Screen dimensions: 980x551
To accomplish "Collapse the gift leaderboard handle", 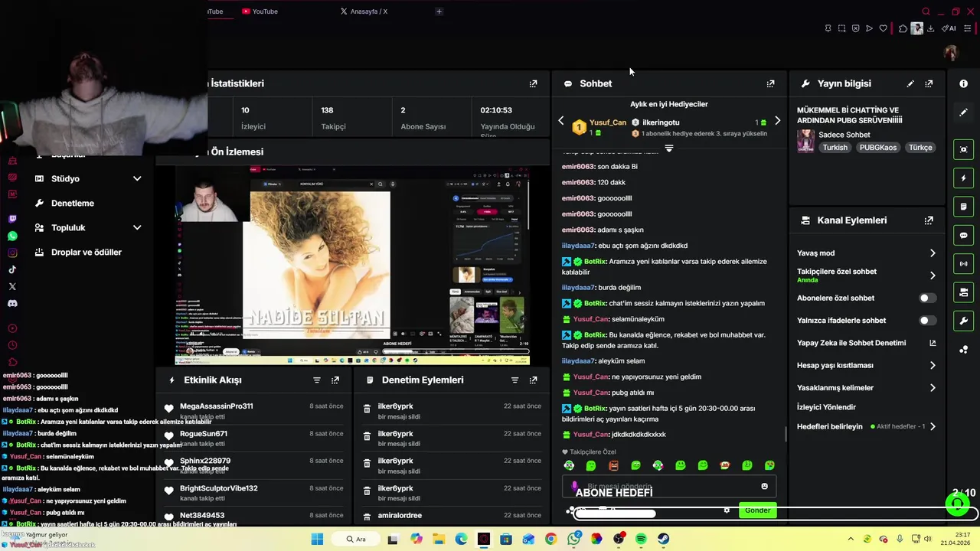I will click(x=668, y=148).
